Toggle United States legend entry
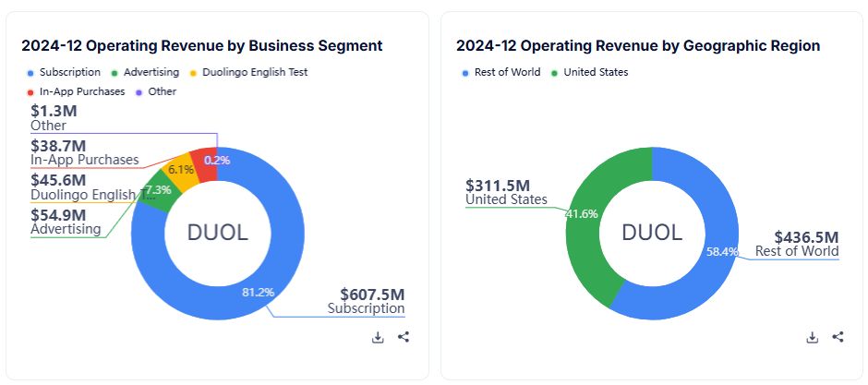The image size is (868, 385). pos(589,72)
